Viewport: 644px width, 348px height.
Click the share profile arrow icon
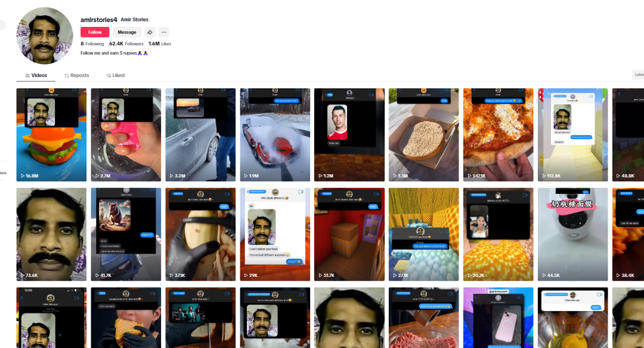(150, 32)
